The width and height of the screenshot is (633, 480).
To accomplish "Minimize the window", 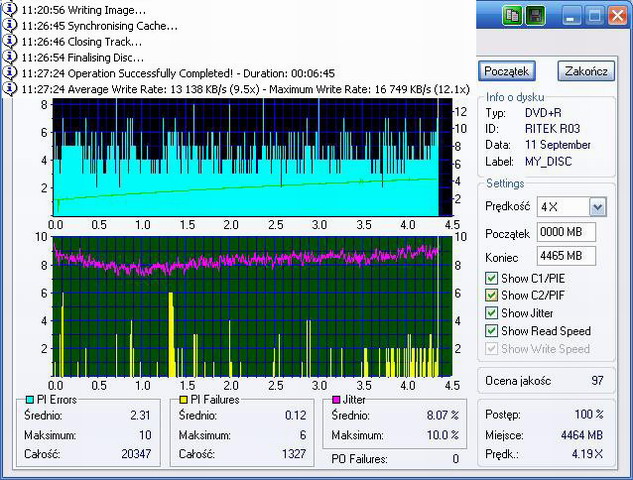I will 571,16.
